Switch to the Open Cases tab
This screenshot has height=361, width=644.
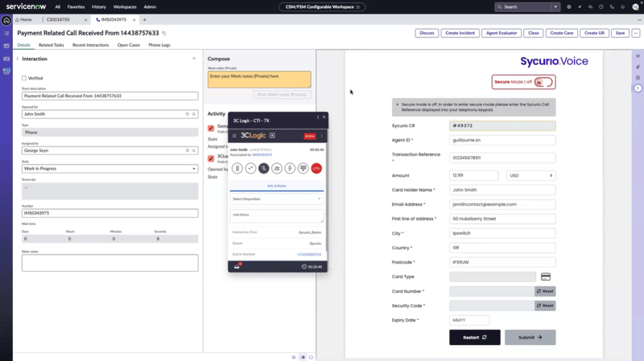(x=129, y=45)
